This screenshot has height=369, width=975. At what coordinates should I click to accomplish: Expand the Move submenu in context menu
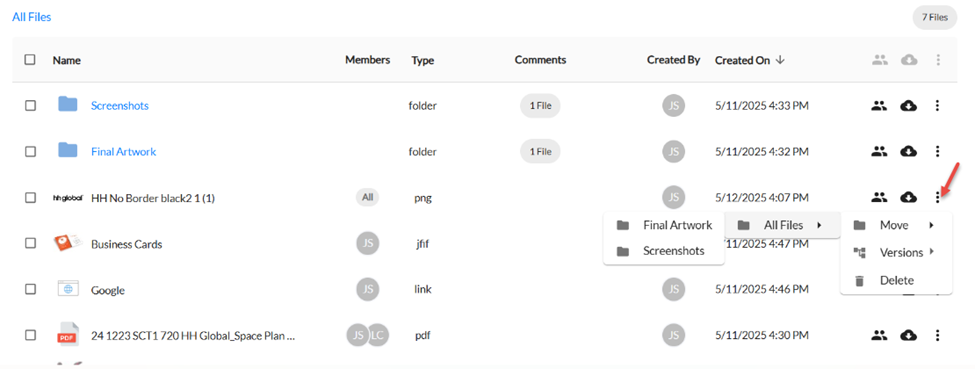[896, 225]
